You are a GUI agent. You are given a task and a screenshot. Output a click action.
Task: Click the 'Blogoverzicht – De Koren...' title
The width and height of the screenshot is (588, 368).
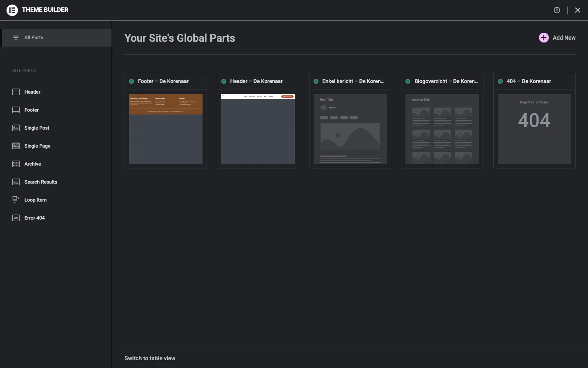pos(446,81)
